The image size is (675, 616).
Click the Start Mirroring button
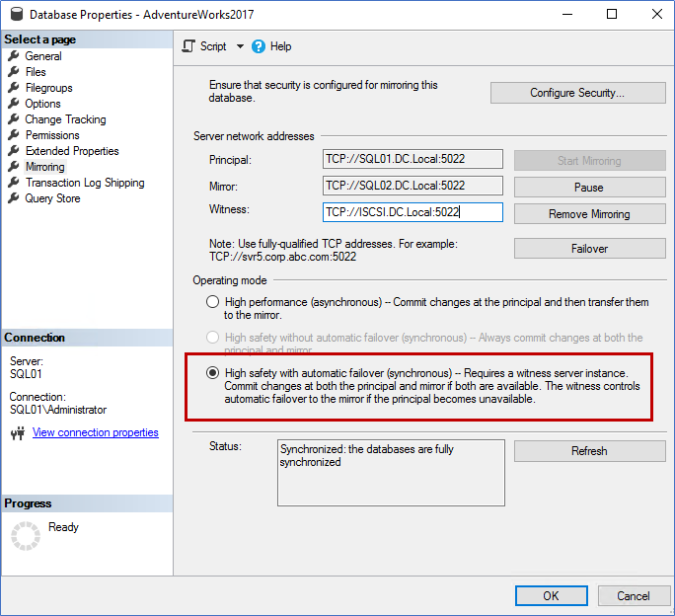(589, 161)
